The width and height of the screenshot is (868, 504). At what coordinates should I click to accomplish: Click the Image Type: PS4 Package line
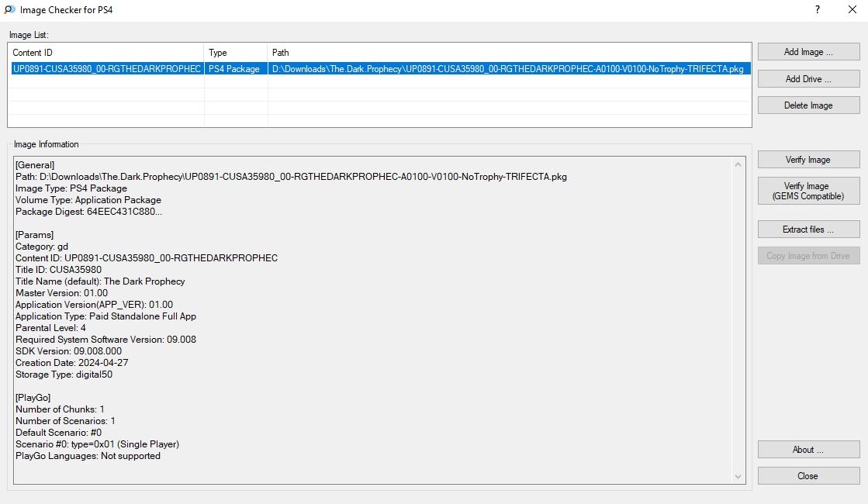71,188
